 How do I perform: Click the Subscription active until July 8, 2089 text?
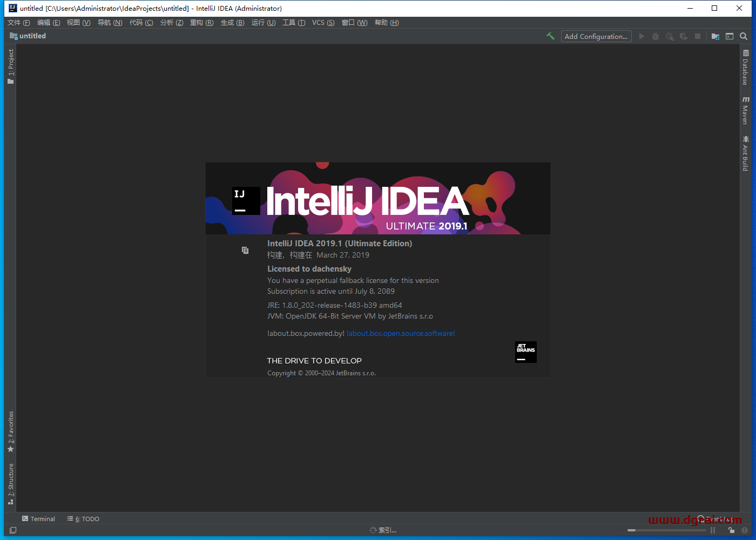click(x=331, y=291)
